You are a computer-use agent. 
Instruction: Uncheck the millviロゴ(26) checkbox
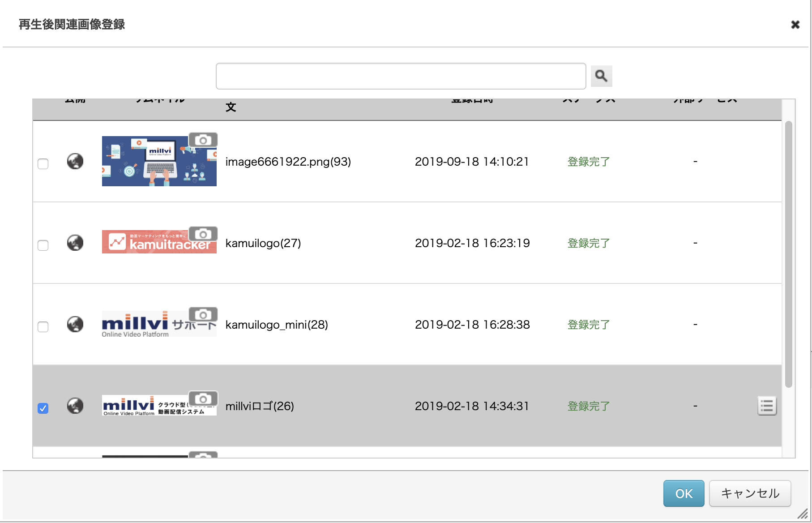pyautogui.click(x=43, y=408)
